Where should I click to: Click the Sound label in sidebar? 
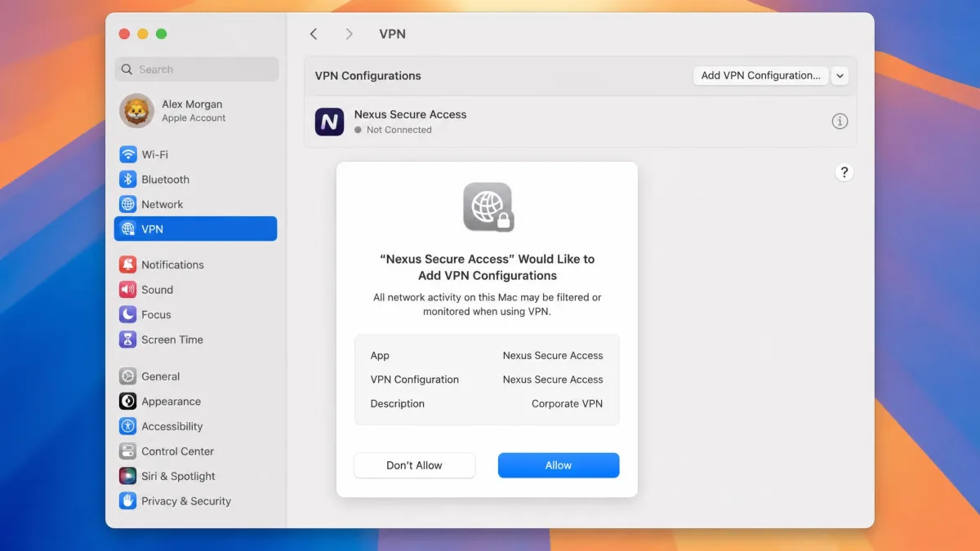point(157,290)
